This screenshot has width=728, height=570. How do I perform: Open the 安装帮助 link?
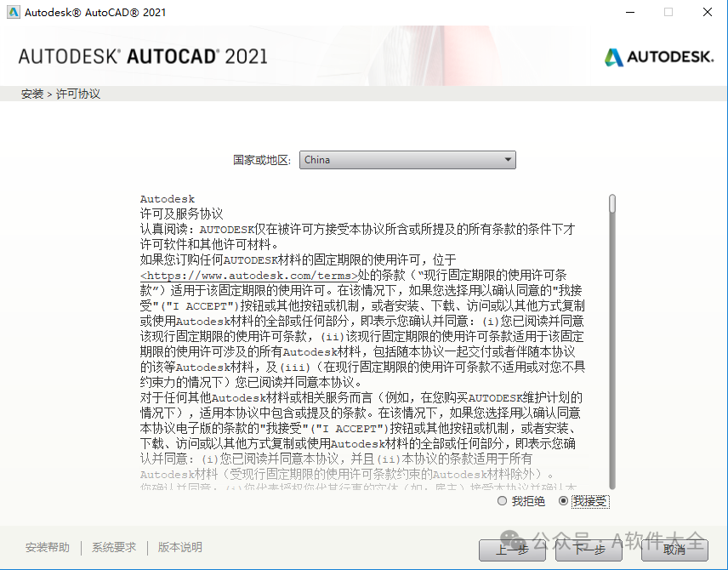48,547
